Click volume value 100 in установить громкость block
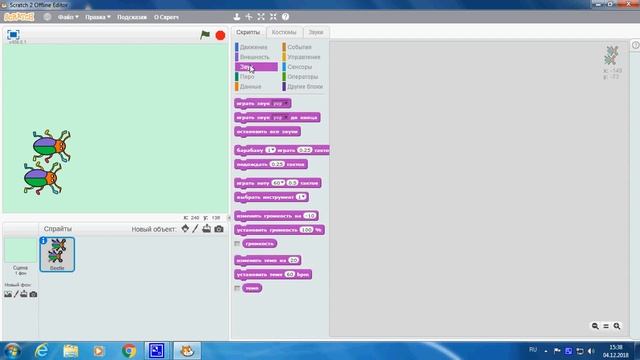The image size is (640, 360). tap(307, 230)
